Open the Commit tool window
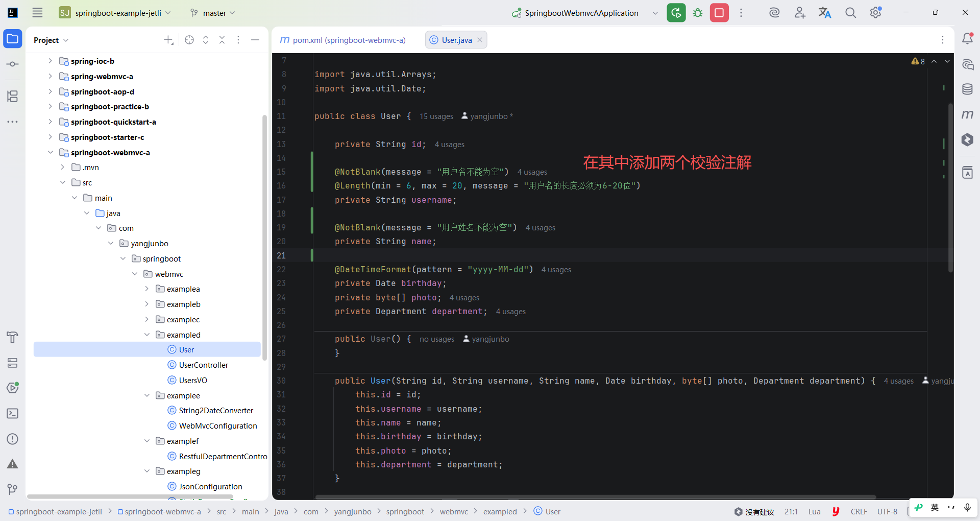The height and width of the screenshot is (521, 980). click(x=13, y=64)
